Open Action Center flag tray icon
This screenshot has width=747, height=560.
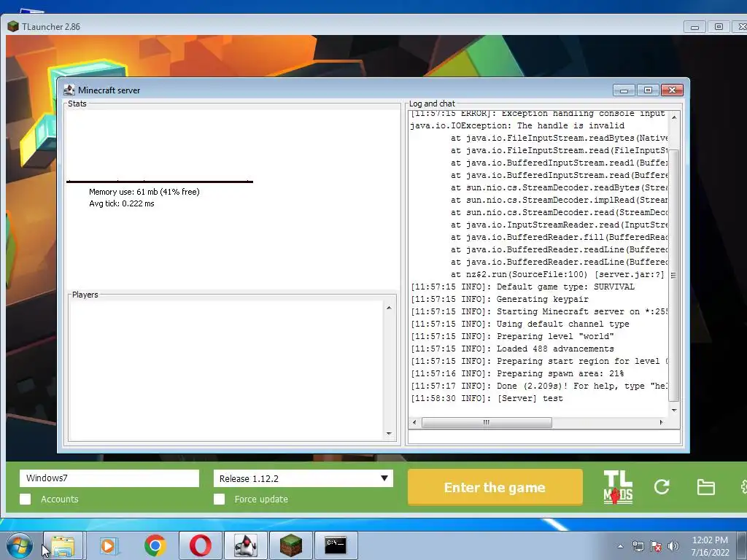point(656,546)
